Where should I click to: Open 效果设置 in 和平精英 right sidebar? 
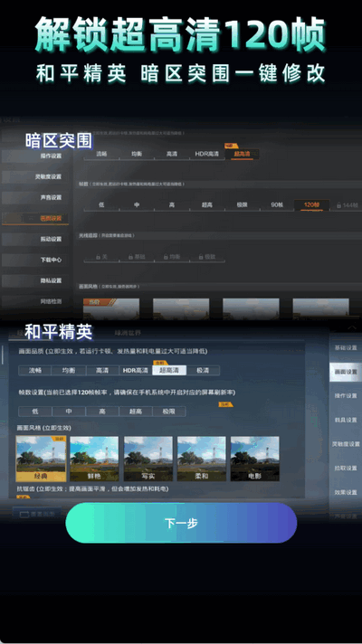pos(346,492)
